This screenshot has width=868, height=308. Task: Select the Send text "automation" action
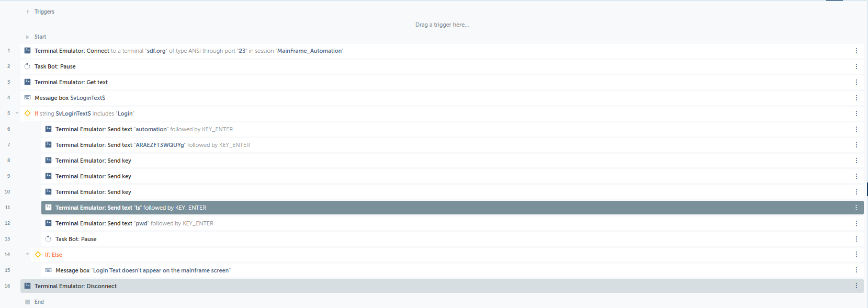(x=453, y=129)
